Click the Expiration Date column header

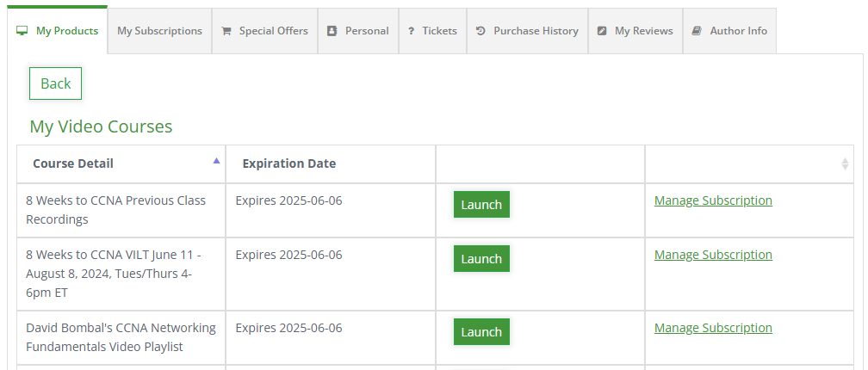point(289,163)
